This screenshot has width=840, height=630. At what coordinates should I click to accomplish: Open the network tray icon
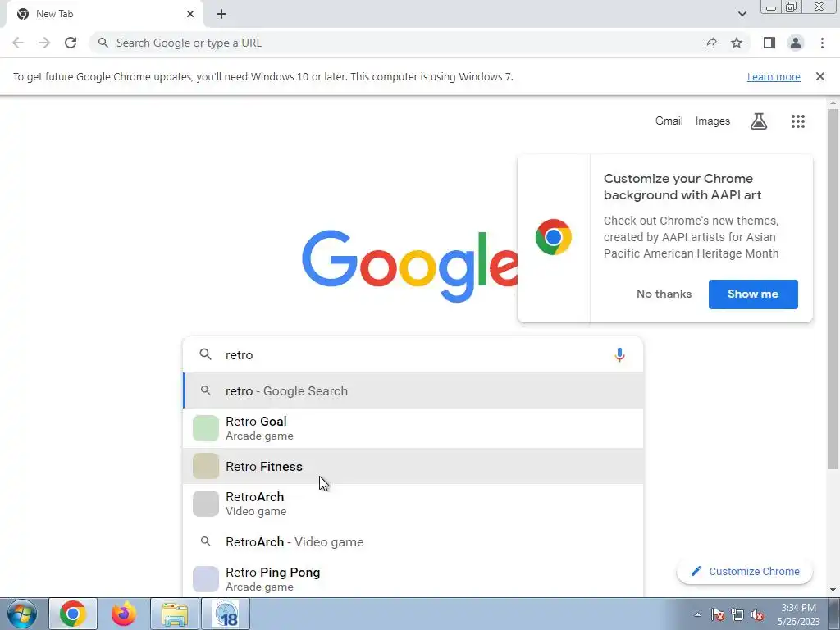coord(737,614)
